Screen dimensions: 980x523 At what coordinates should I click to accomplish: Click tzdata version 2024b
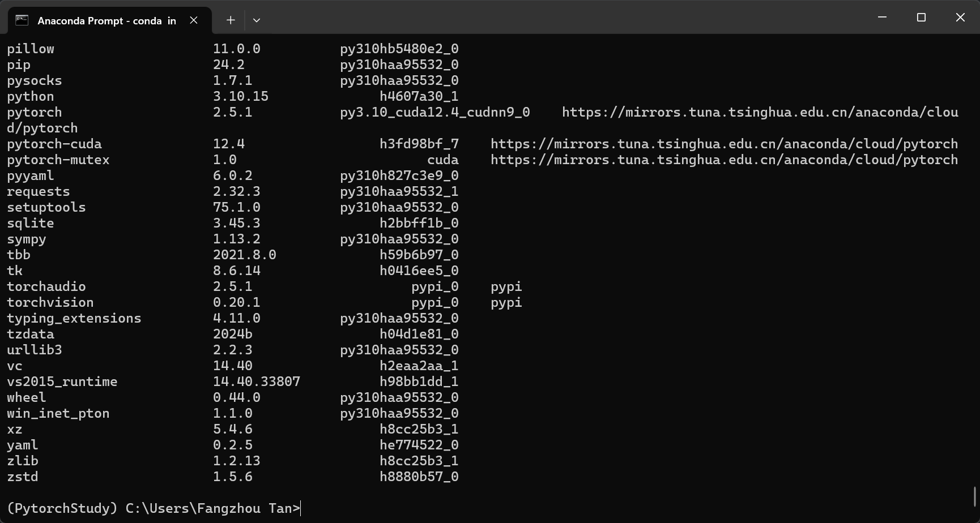tap(233, 334)
